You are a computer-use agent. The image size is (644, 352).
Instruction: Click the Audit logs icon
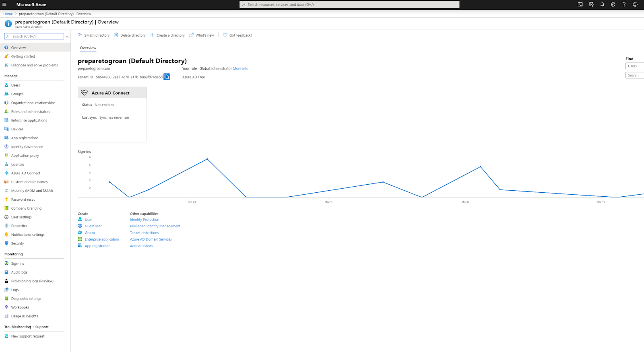[x=6, y=272]
